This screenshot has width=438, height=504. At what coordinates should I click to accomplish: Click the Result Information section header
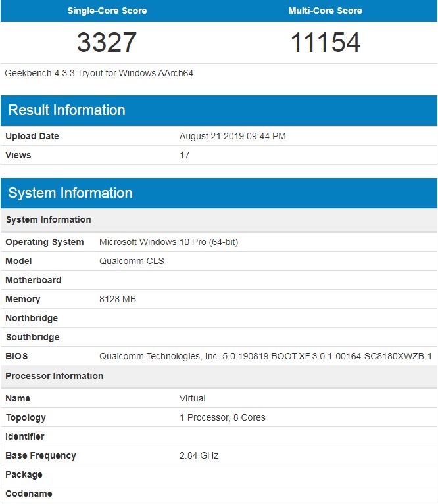[x=66, y=110]
